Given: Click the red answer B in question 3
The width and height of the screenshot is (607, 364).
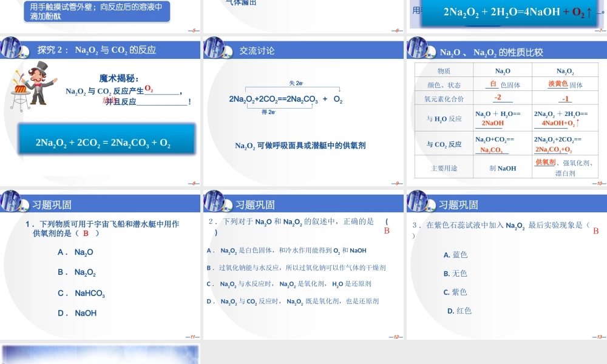Looking at the screenshot, I should 596,231.
